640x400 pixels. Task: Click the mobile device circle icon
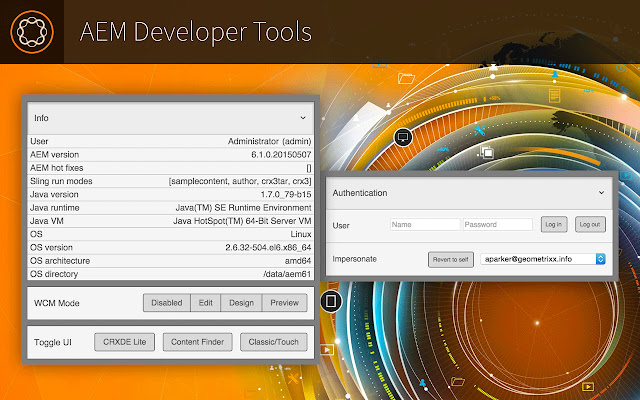click(x=331, y=301)
